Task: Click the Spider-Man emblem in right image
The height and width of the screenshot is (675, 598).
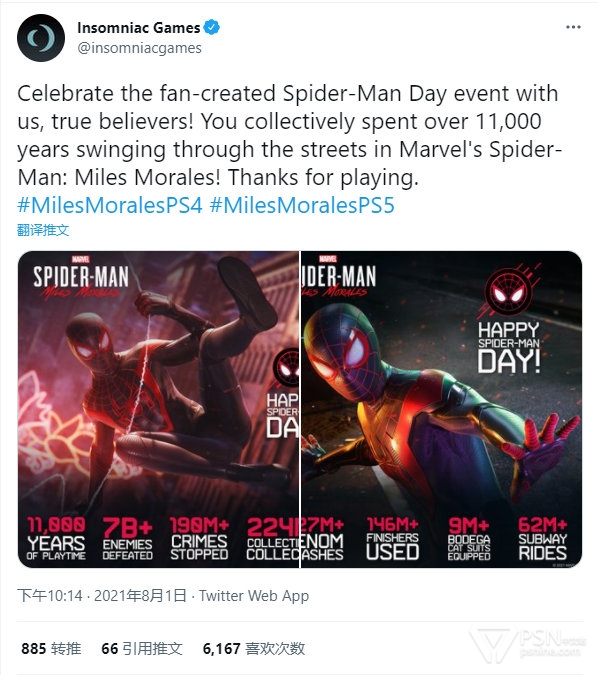Action: click(x=509, y=291)
